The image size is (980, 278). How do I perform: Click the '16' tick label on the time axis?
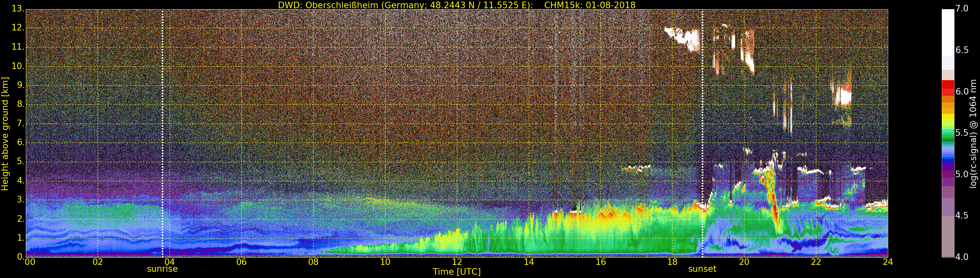pyautogui.click(x=601, y=262)
